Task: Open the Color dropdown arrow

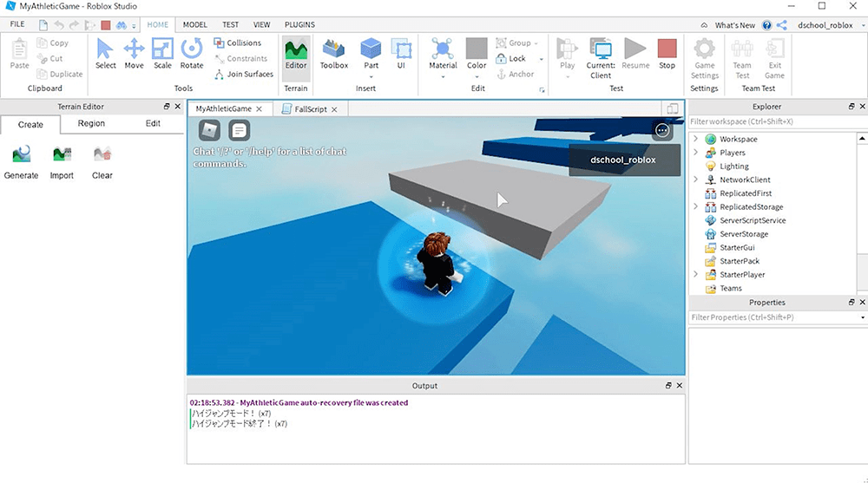Action: (x=476, y=77)
